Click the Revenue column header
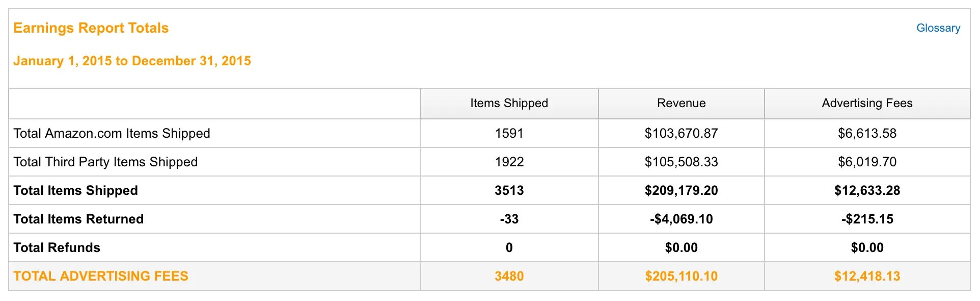Viewport: 980px width, 301px height. click(x=681, y=103)
